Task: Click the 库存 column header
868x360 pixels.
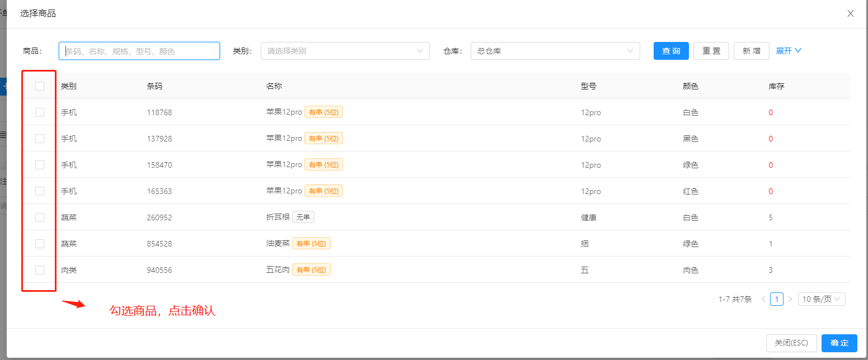Action: click(x=777, y=86)
